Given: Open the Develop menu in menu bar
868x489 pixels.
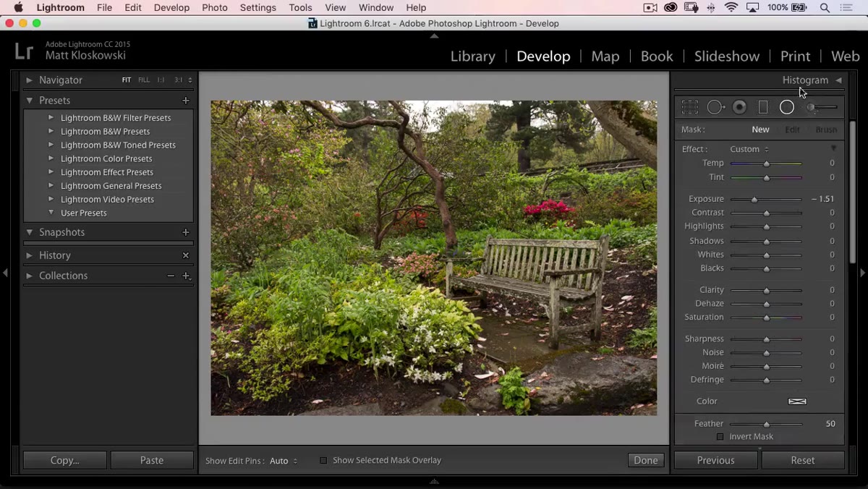Looking at the screenshot, I should (171, 7).
